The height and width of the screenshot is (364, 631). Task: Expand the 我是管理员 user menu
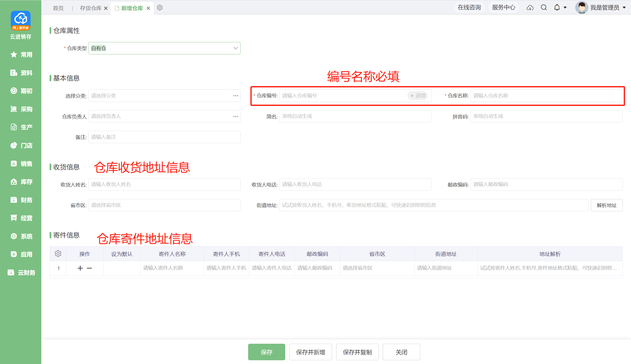pyautogui.click(x=624, y=8)
